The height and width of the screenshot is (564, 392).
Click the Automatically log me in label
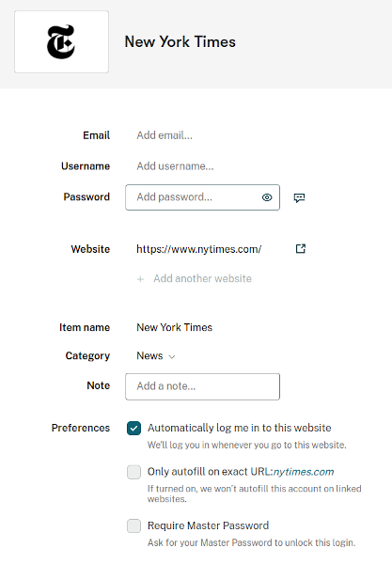tap(239, 428)
